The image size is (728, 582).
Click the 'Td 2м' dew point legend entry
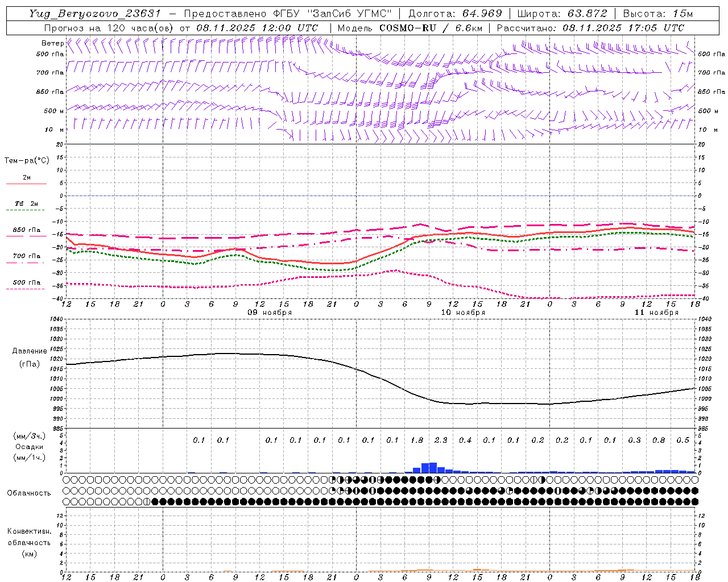point(27,203)
